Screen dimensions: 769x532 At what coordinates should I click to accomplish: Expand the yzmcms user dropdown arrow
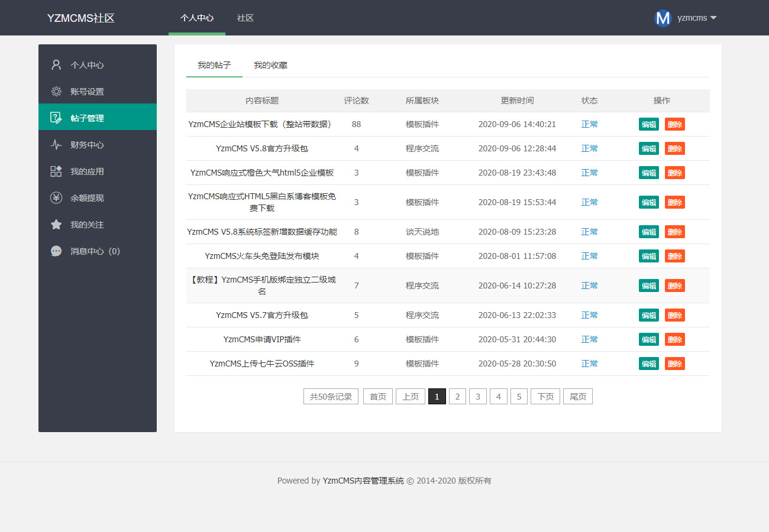(x=713, y=18)
